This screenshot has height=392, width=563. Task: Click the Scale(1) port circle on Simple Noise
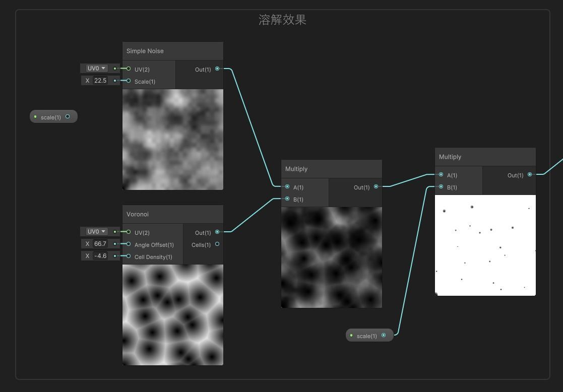129,81
